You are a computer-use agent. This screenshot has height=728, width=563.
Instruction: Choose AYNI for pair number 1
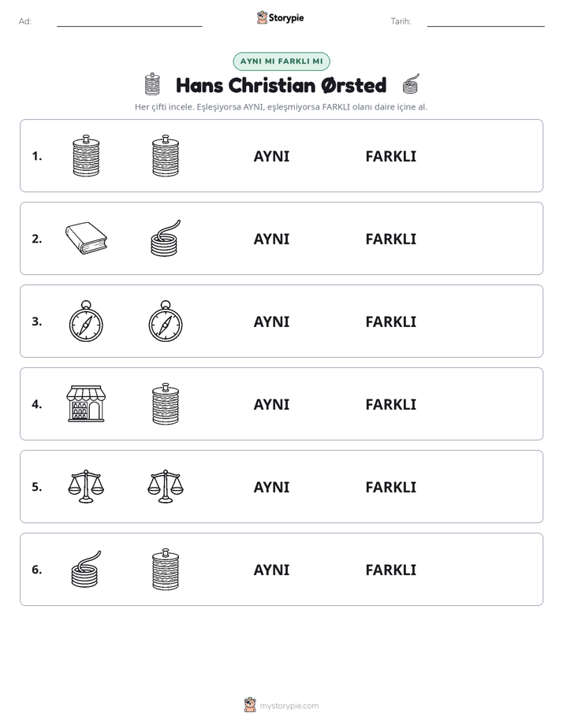coord(271,156)
